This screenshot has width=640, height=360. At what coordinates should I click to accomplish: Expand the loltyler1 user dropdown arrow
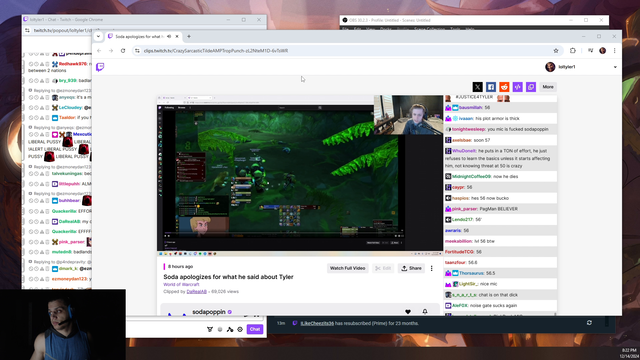tap(615, 67)
